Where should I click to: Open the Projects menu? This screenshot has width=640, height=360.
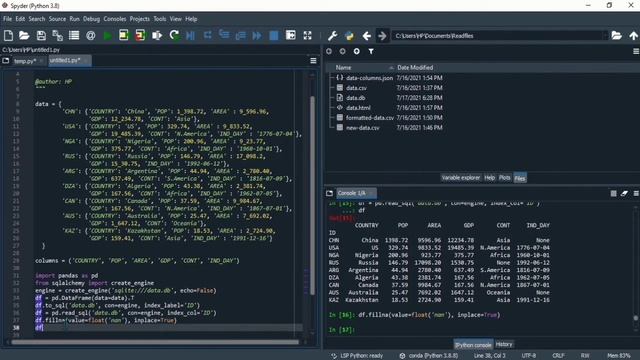tap(140, 19)
